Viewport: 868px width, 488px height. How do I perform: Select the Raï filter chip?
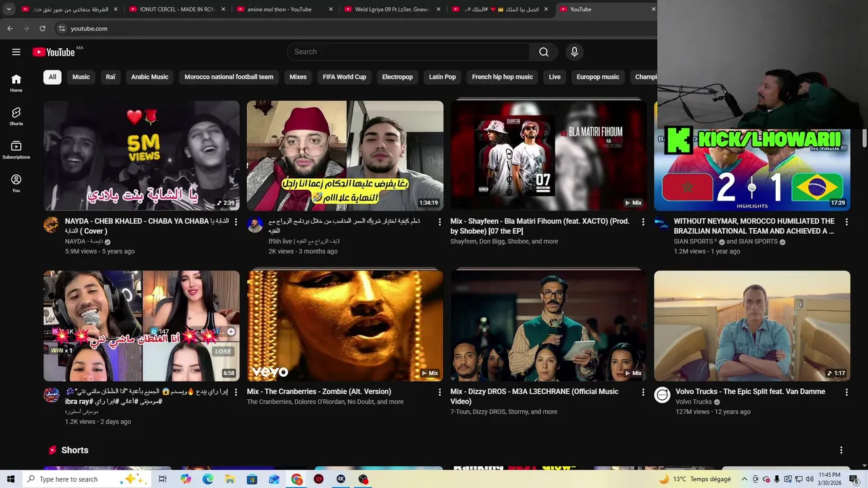pyautogui.click(x=111, y=77)
